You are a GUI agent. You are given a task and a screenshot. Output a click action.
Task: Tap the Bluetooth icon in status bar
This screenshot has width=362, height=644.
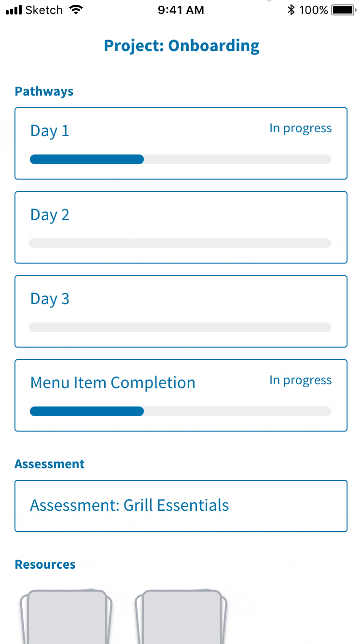pos(291,10)
